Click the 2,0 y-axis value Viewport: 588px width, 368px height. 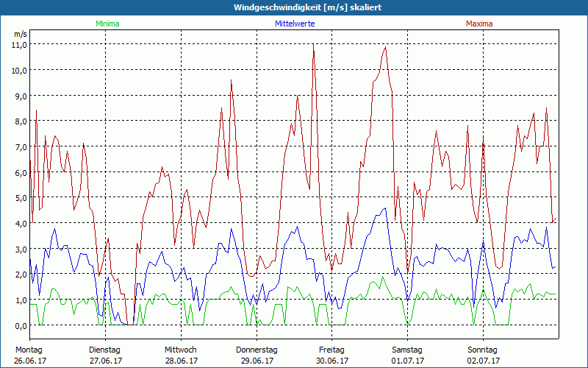pos(21,275)
